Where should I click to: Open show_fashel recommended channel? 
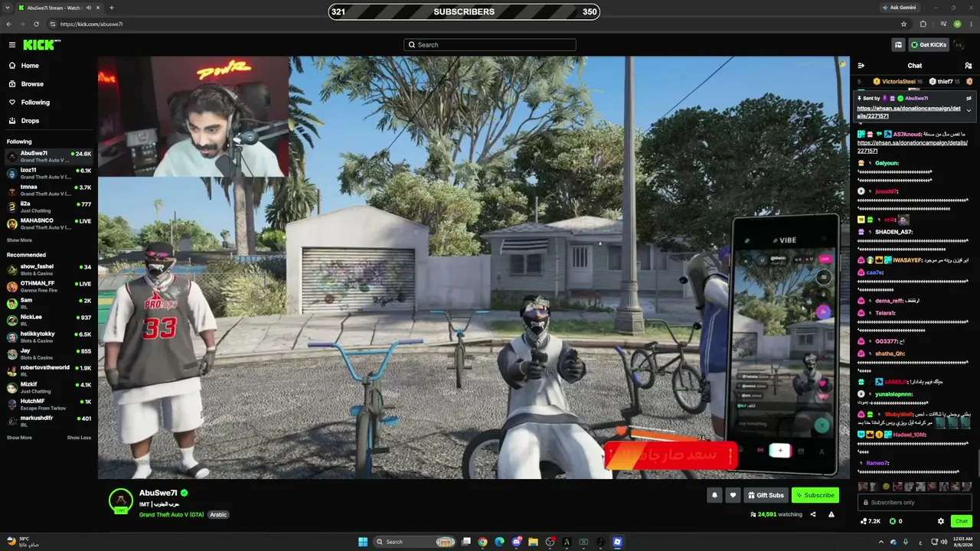[x=48, y=270]
